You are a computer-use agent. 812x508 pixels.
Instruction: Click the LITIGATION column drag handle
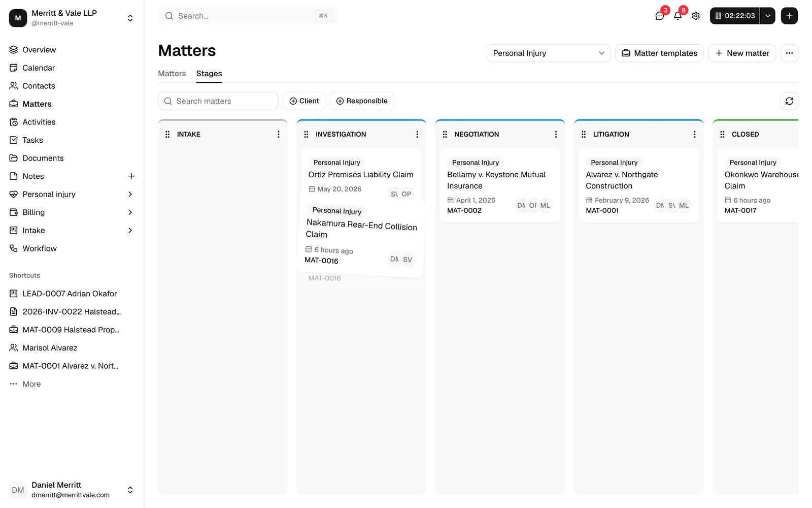click(x=584, y=134)
